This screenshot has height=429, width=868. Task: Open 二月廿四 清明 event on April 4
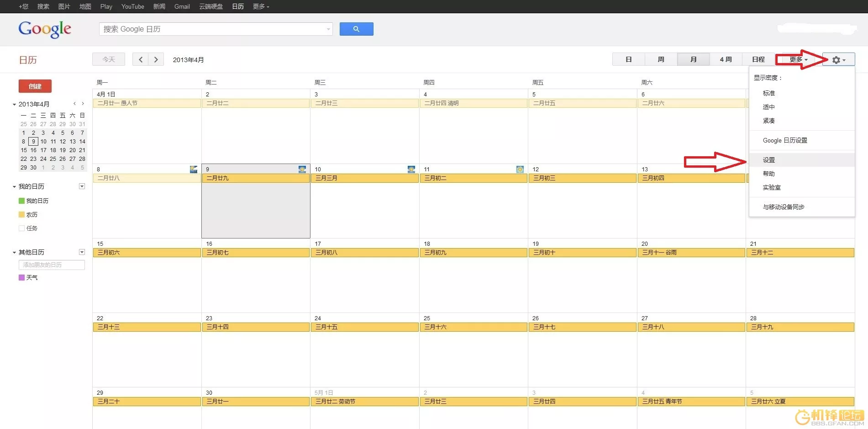click(x=473, y=103)
